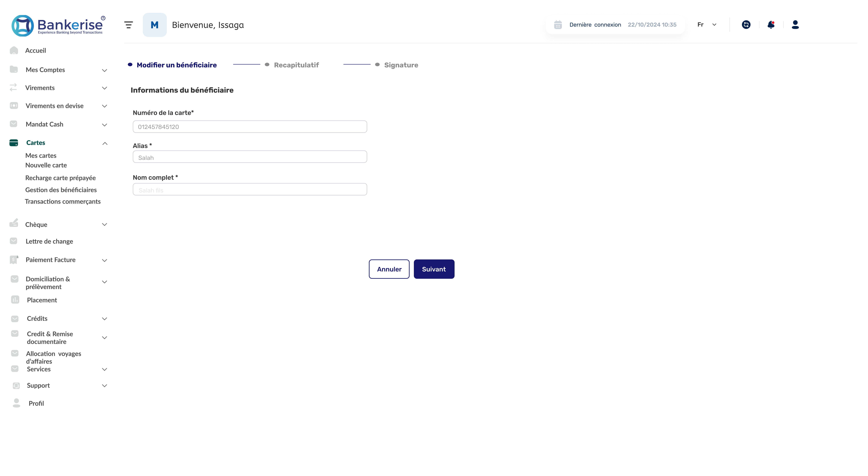868x476 pixels.
Task: Open notifications bell icon
Action: pos(771,25)
